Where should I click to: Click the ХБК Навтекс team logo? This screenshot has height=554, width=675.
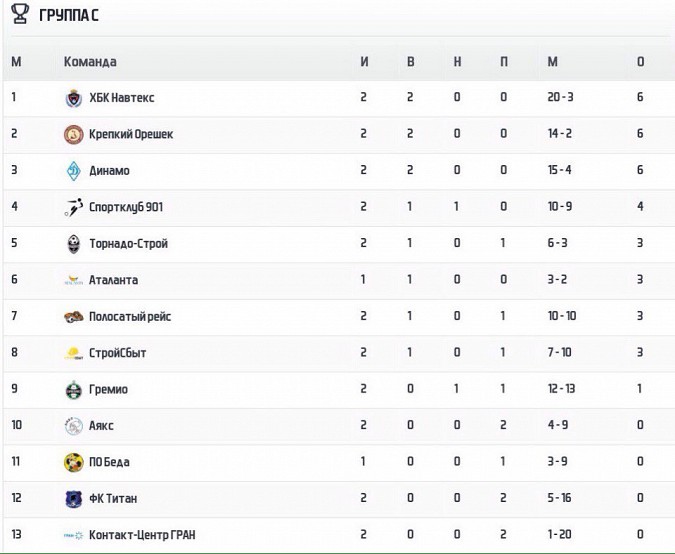(x=74, y=98)
